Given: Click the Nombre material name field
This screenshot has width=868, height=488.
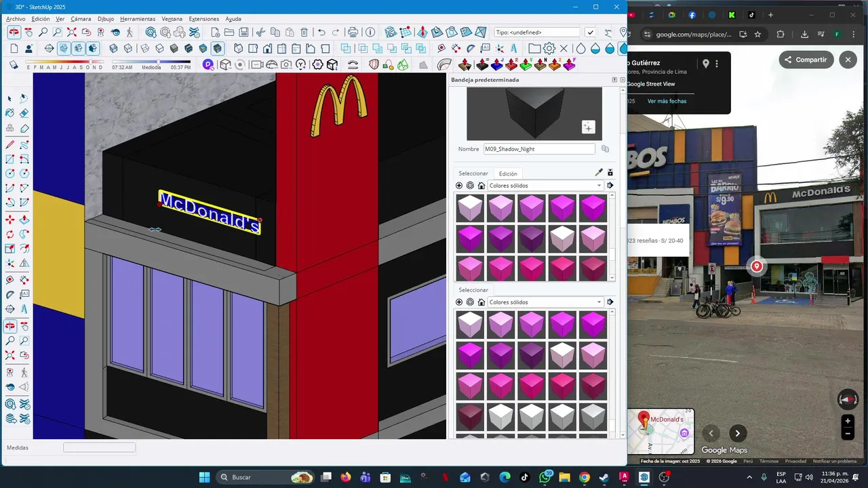Looking at the screenshot, I should coord(538,149).
